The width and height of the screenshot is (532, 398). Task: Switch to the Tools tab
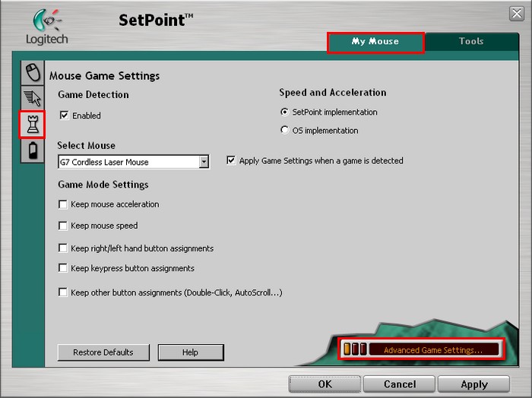(x=471, y=41)
